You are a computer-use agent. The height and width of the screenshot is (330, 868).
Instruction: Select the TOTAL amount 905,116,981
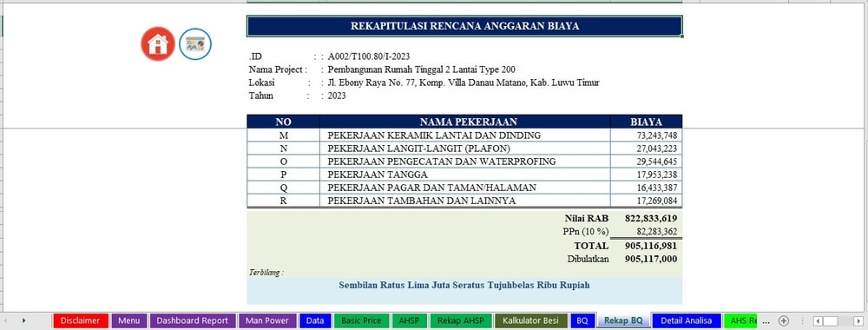[x=650, y=245]
